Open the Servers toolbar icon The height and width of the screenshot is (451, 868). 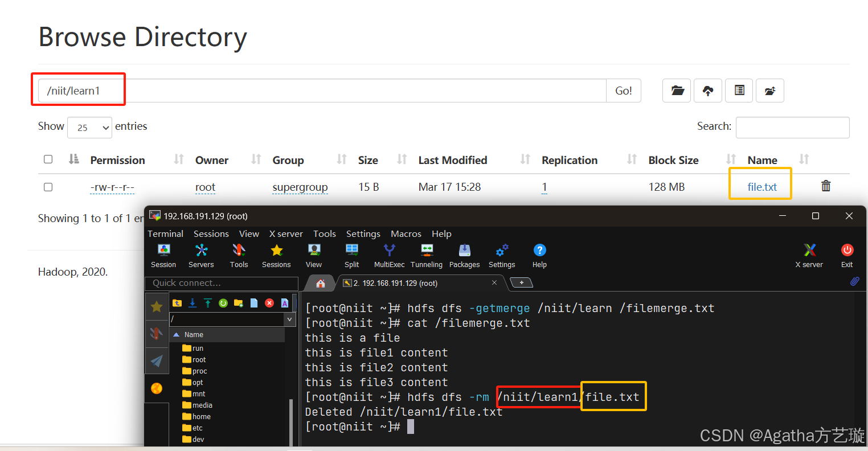click(x=201, y=255)
